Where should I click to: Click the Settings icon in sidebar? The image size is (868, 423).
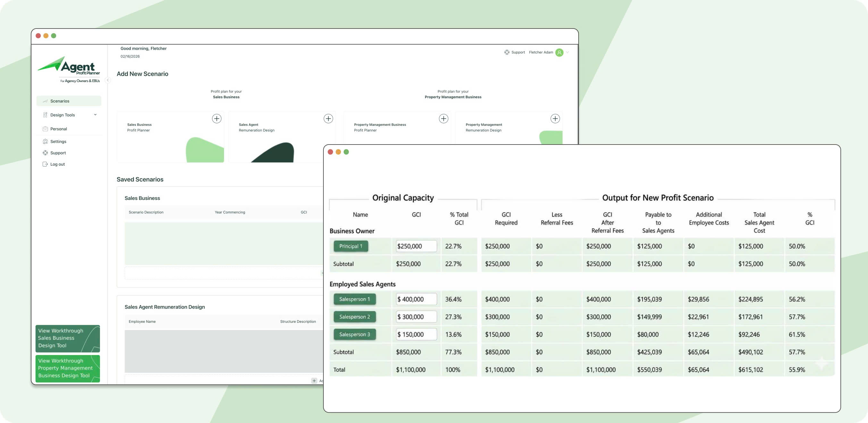(45, 141)
